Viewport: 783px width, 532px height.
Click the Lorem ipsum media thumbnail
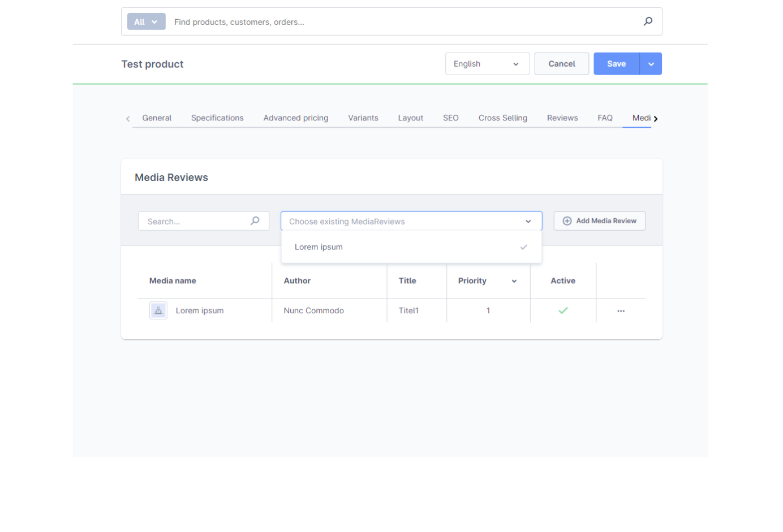pos(158,310)
